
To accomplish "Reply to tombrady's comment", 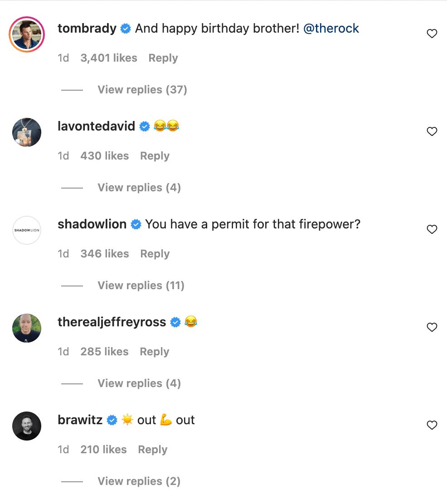I will point(163,58).
